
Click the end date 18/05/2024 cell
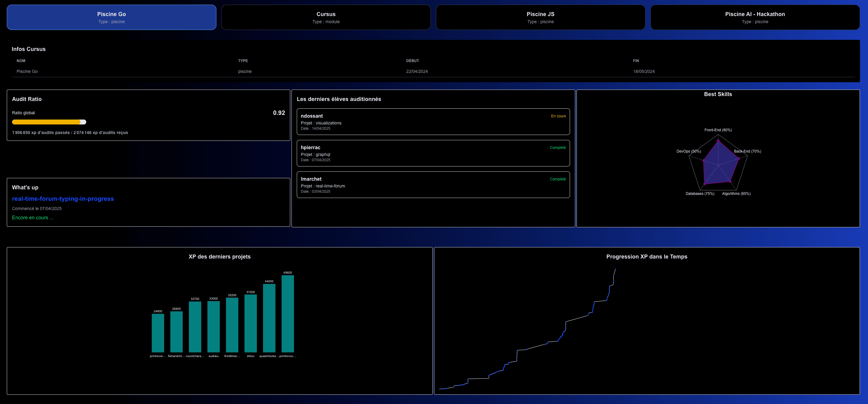click(644, 71)
